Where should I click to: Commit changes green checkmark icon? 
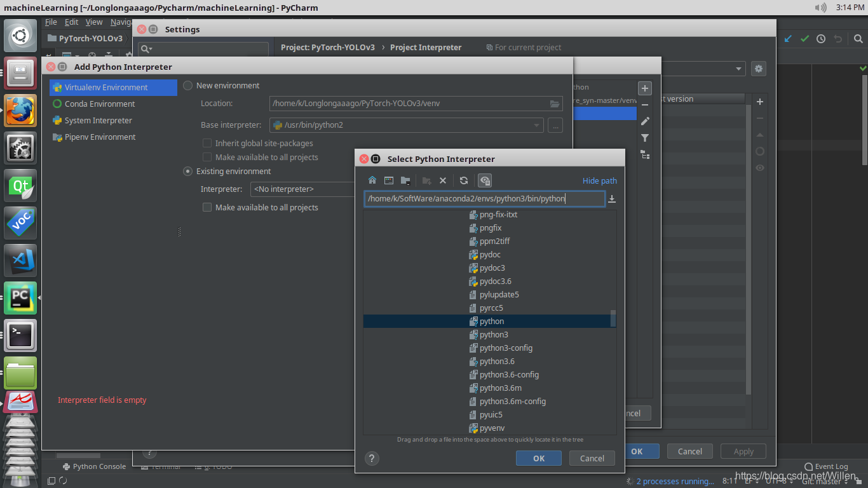pyautogui.click(x=805, y=39)
